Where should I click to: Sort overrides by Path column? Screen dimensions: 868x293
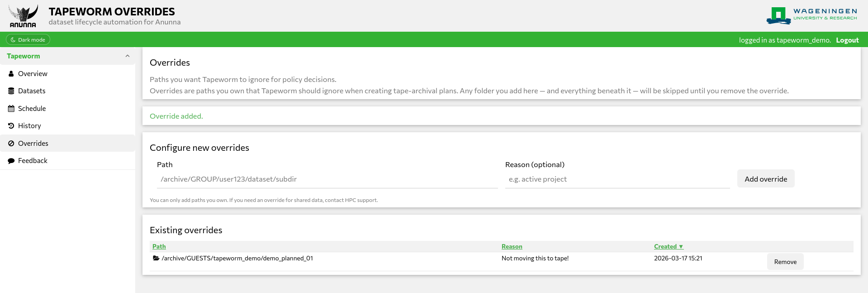pos(159,246)
